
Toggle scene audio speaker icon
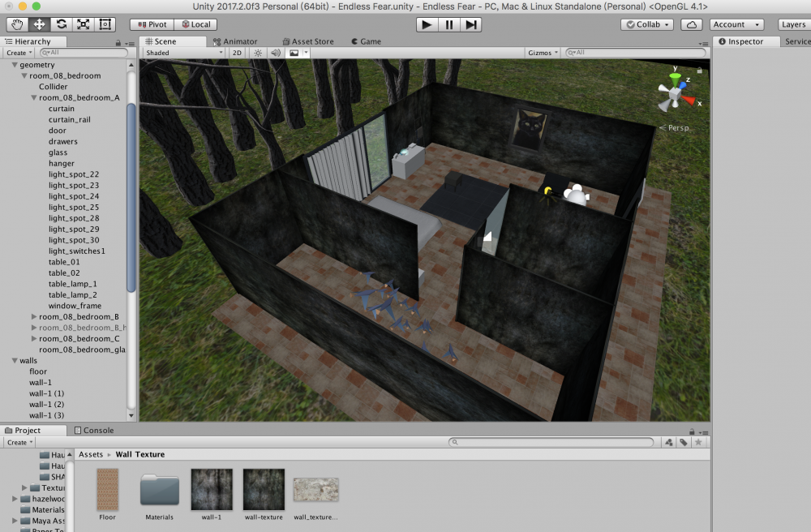[x=276, y=53]
